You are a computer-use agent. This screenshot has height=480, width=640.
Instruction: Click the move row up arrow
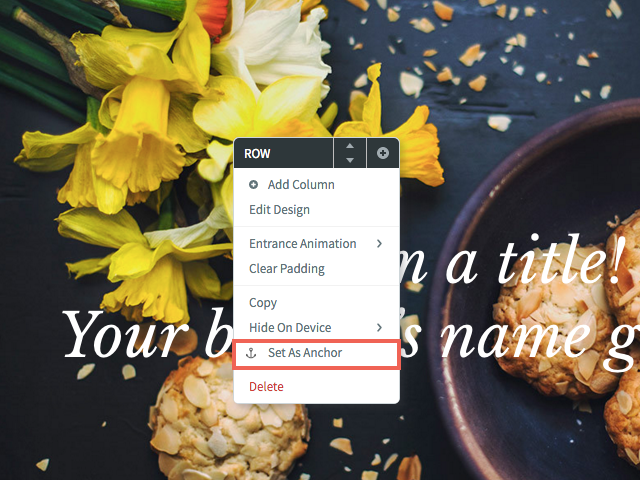350,146
